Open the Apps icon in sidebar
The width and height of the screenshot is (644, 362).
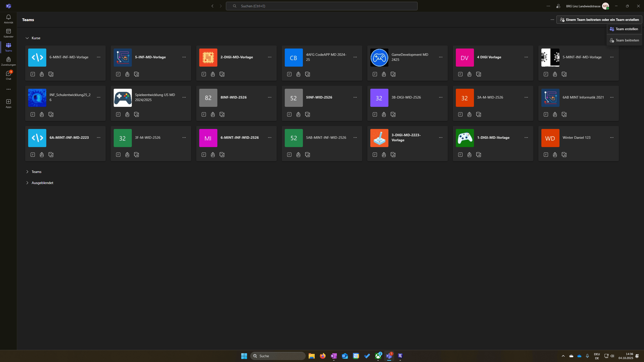[x=8, y=103]
